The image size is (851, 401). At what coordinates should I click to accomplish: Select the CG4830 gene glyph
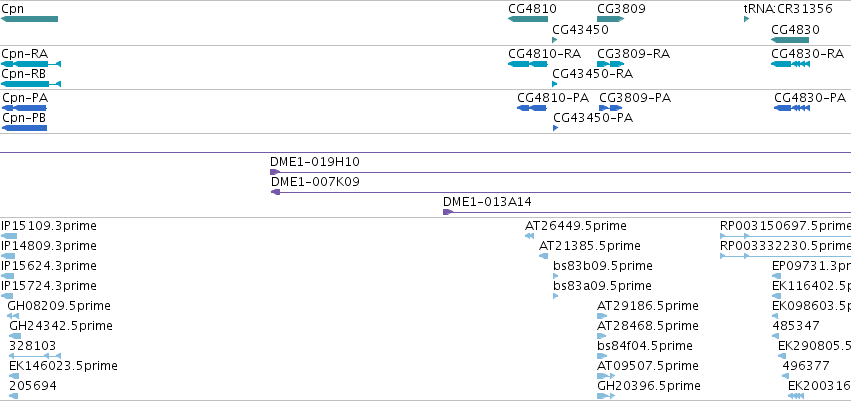[x=790, y=40]
